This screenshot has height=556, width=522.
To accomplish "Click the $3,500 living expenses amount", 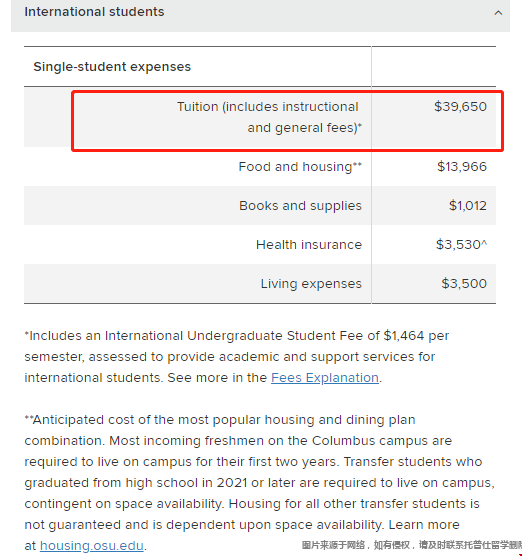I will 464,284.
